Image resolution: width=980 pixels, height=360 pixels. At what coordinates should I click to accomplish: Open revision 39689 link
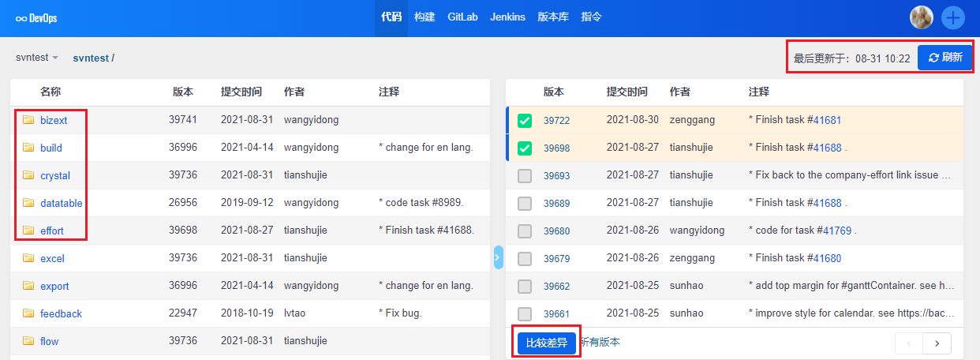click(x=556, y=204)
